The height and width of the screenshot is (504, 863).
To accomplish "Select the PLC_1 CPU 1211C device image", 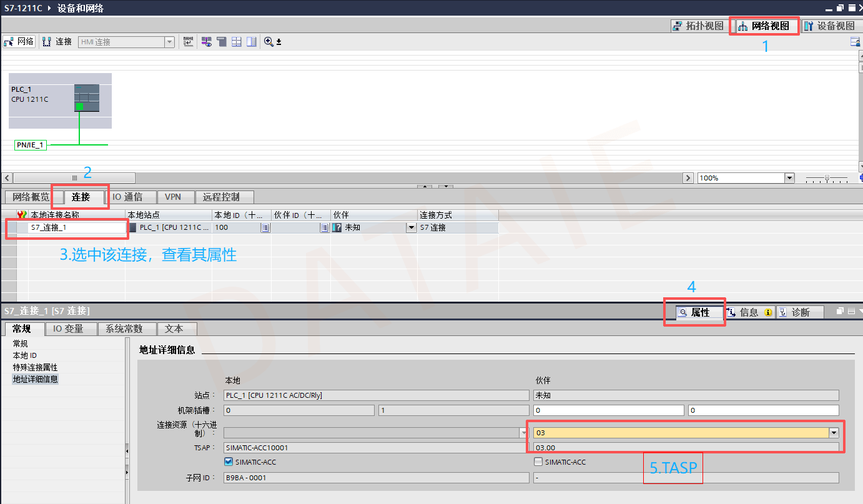I will click(87, 98).
